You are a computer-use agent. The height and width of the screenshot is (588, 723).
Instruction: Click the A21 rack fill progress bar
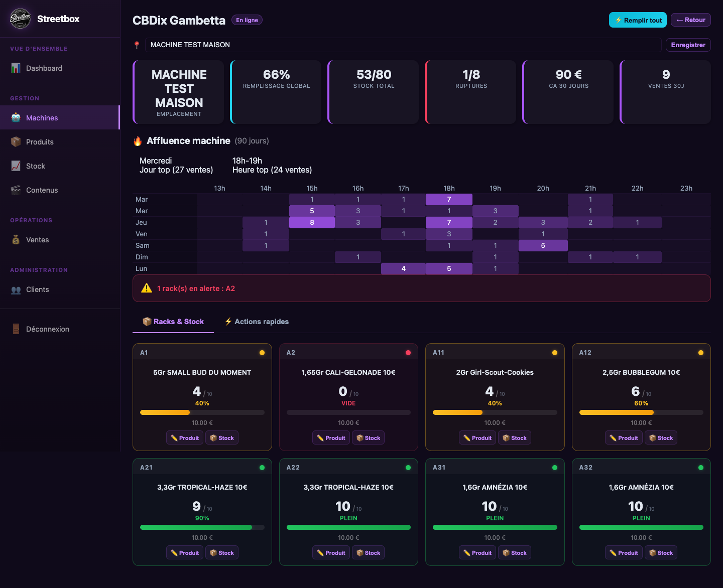(202, 527)
